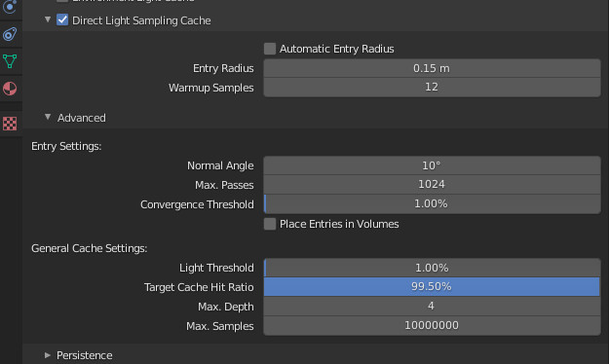Enable Place Entries in Volumes
This screenshot has width=609, height=364.
pyautogui.click(x=270, y=224)
